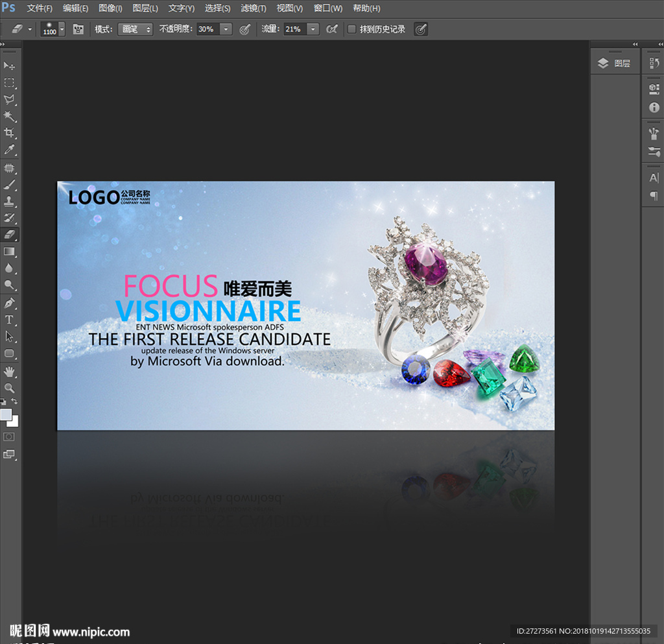Choose the Horizontal Type tool
The height and width of the screenshot is (644, 664).
(10, 320)
